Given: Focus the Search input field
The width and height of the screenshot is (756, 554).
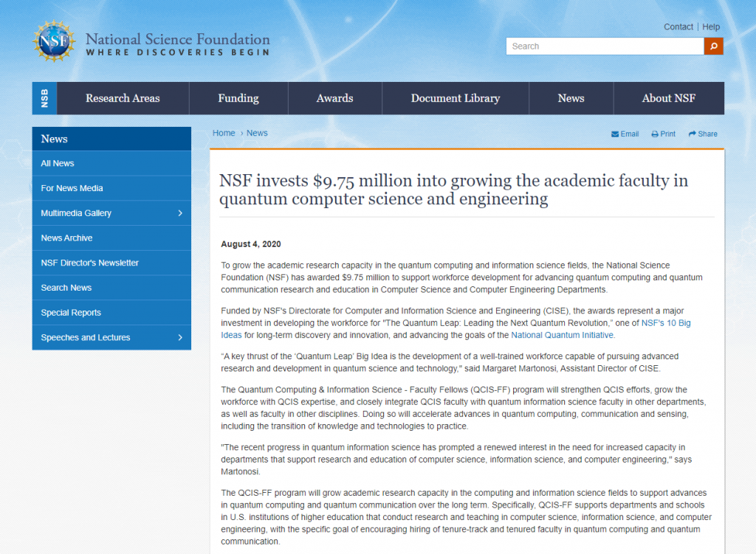Looking at the screenshot, I should pyautogui.click(x=605, y=46).
